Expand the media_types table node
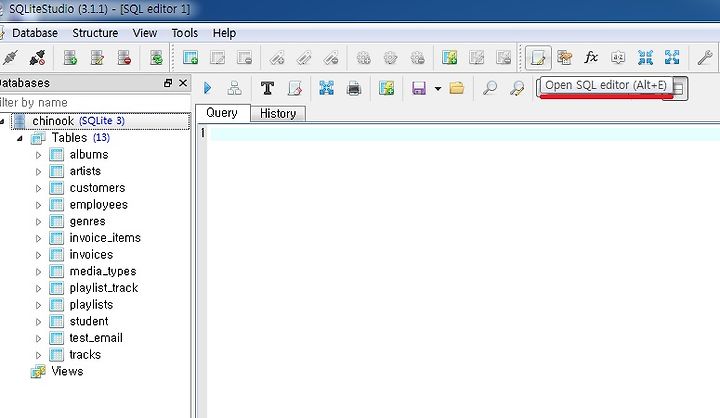Screen dimensions: 720x418 click(39, 272)
